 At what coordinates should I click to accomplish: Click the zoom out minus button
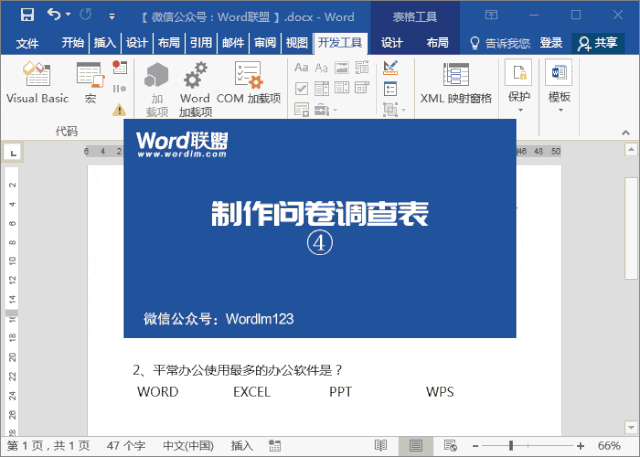pyautogui.click(x=475, y=446)
